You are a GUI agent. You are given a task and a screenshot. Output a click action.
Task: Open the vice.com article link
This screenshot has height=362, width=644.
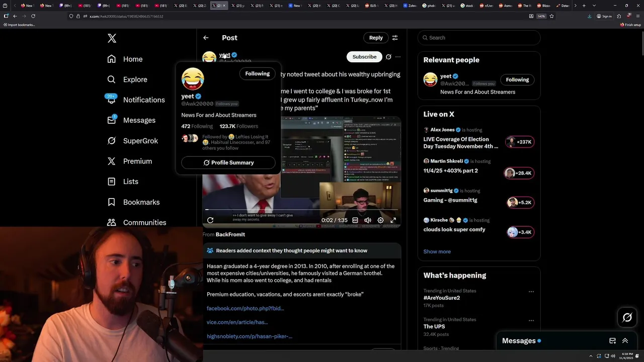pos(237,322)
